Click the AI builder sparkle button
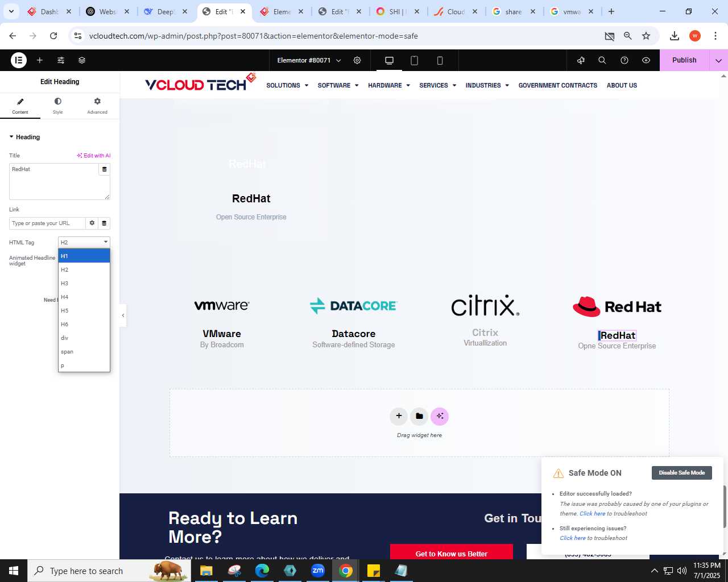 [x=440, y=416]
